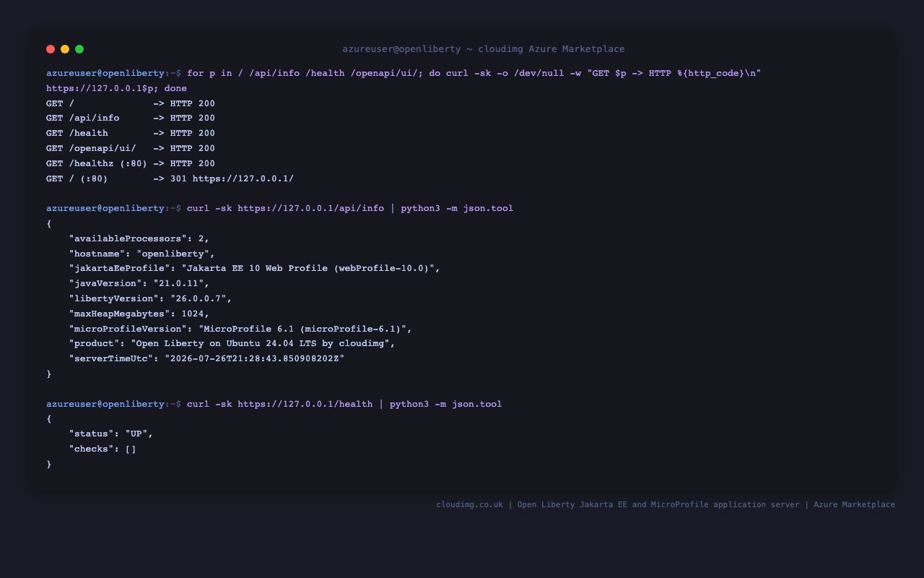Screen dimensions: 924x578
Task: Click the '"libertyVersion": "26.0.0.7"' line
Action: [150, 298]
